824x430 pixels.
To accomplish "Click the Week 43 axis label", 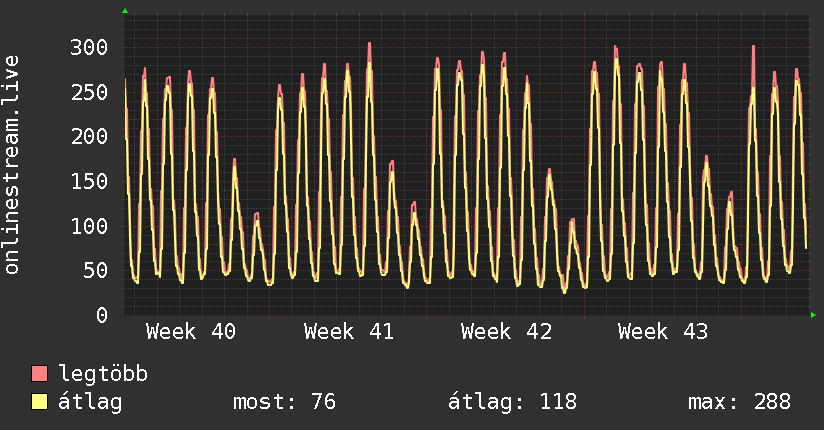I will tap(663, 332).
